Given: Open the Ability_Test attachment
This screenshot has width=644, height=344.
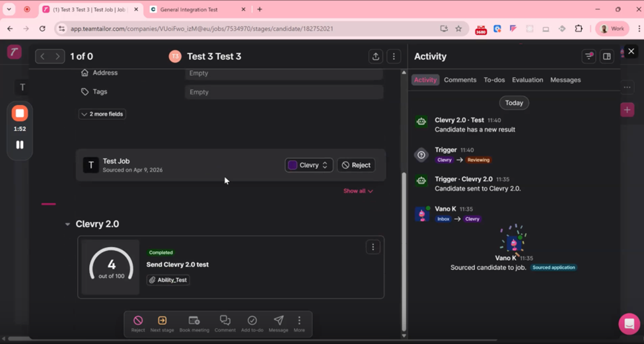Looking at the screenshot, I should tap(168, 280).
